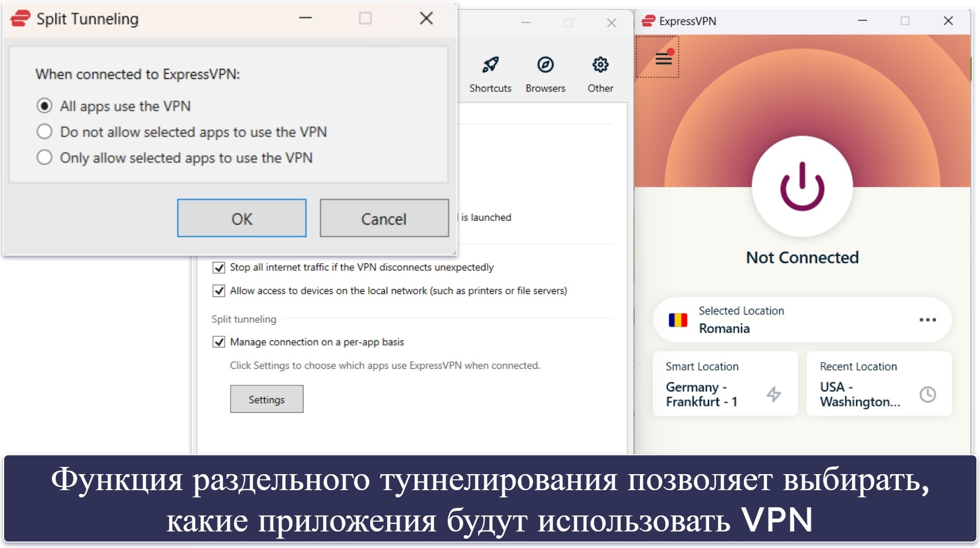Viewport: 980px width, 548px height.
Task: Toggle Manage connection on per-app basis
Action: click(x=219, y=342)
